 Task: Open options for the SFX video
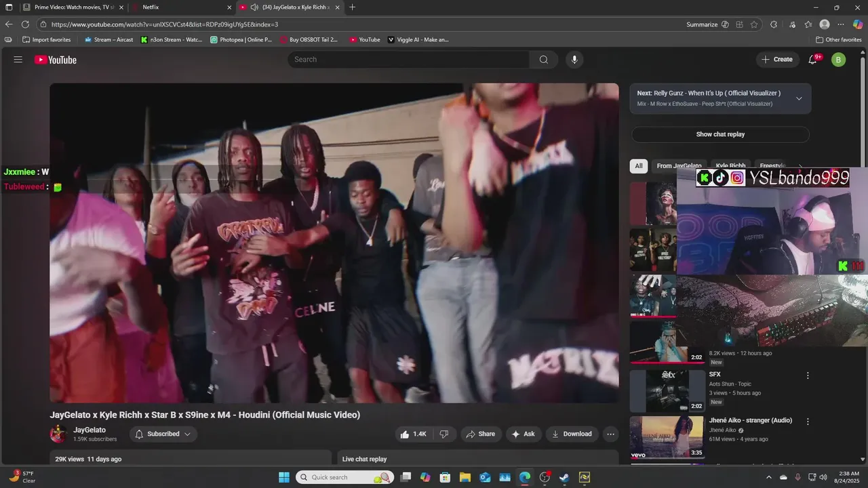pos(808,375)
